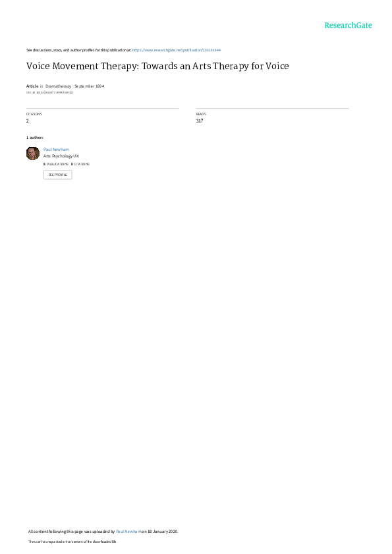Screen dimensions: 392x554
Task: Click the author's CITATIONS count label
Action: [x=80, y=164]
